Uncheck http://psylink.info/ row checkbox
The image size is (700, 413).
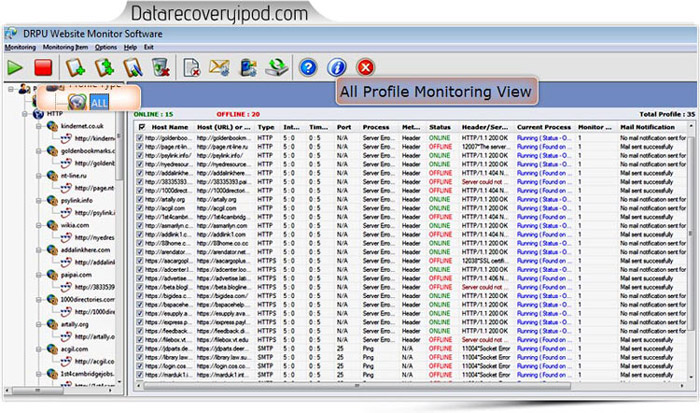tap(140, 155)
